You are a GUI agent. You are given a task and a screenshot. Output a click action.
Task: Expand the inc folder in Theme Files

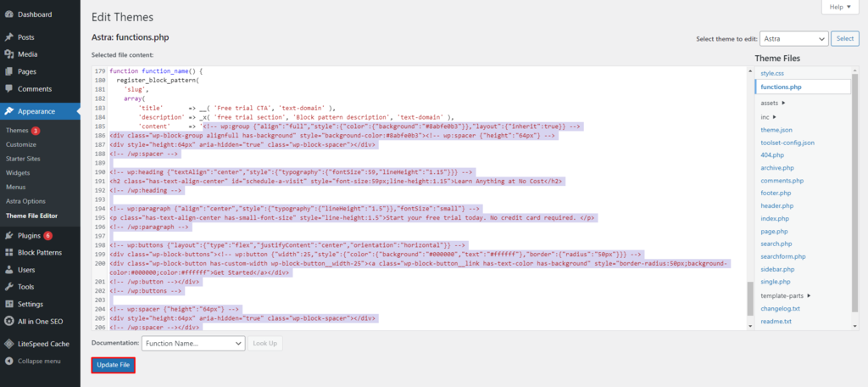(x=768, y=116)
